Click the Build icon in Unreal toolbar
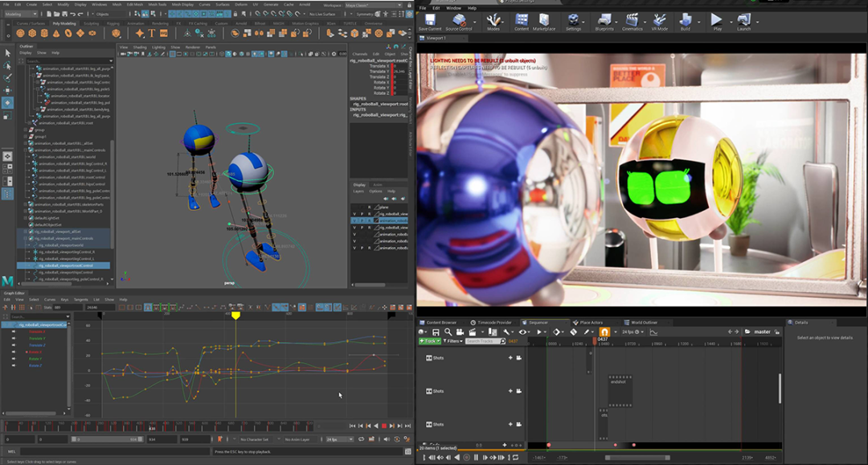Viewport: 868px width, 465px height. [x=685, y=20]
